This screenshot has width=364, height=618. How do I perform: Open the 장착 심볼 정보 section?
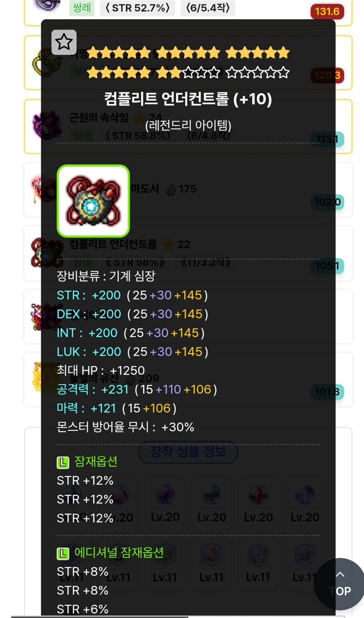[x=188, y=452]
